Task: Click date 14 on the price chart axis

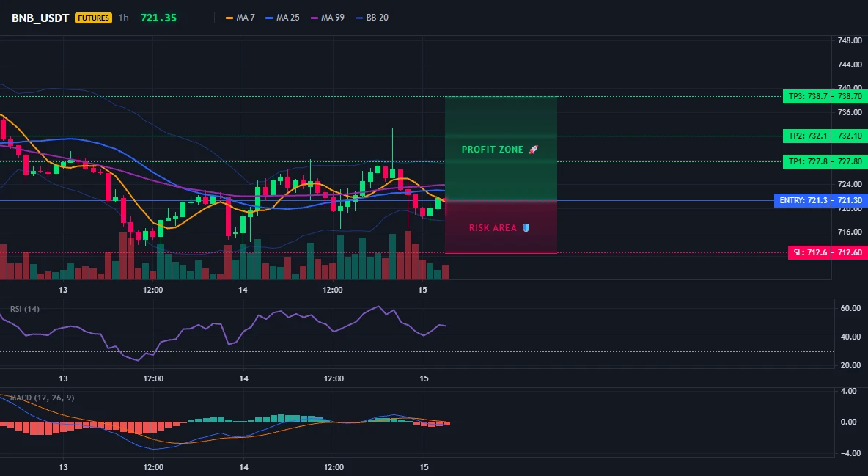Action: pos(243,290)
